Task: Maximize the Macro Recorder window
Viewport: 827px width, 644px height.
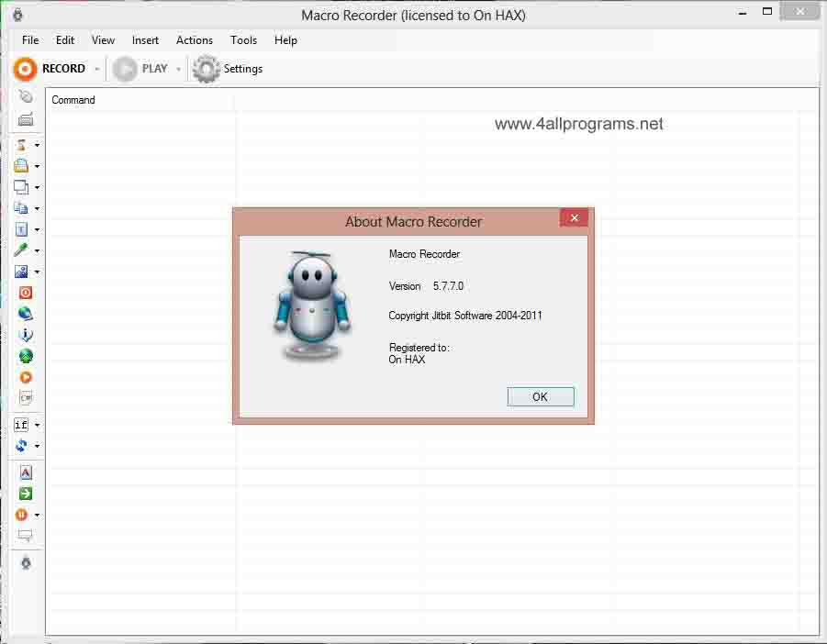Action: coord(767,11)
